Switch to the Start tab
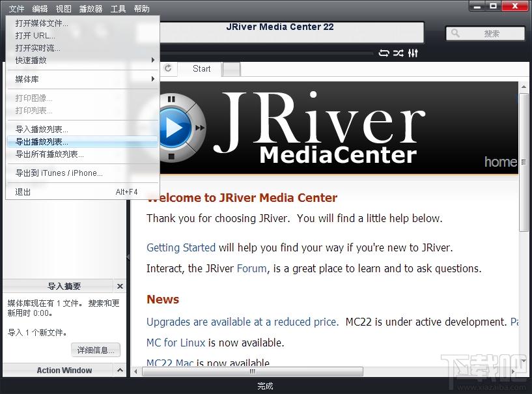Viewport: 532px width, 394px height. click(201, 68)
